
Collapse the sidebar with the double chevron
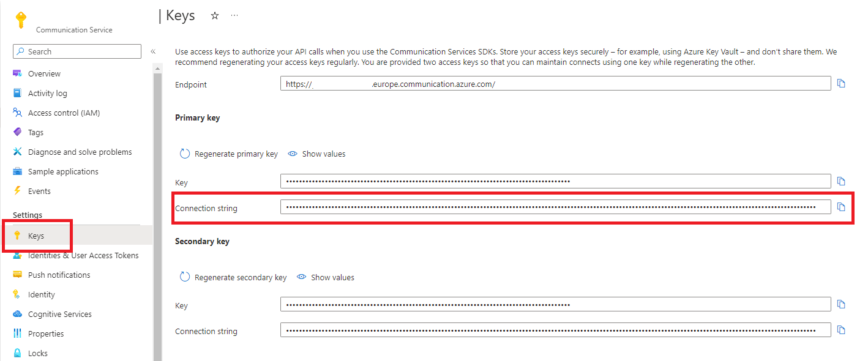153,52
